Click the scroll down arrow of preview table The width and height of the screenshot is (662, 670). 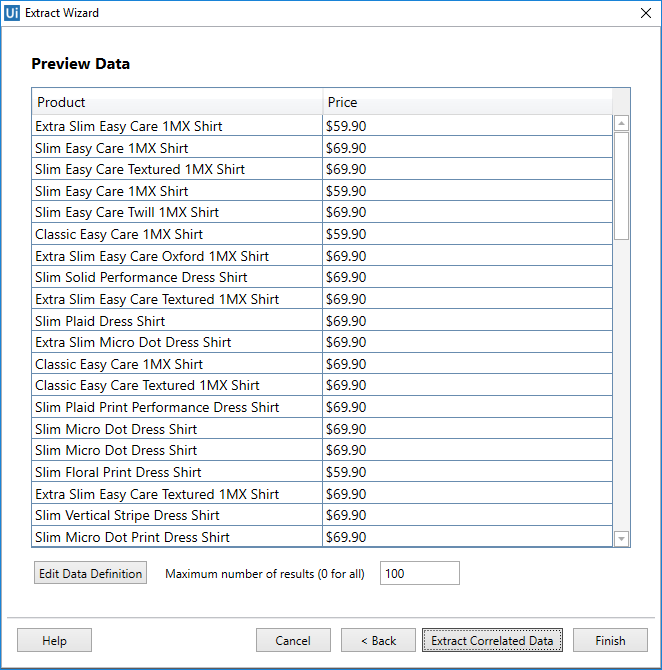pos(621,539)
